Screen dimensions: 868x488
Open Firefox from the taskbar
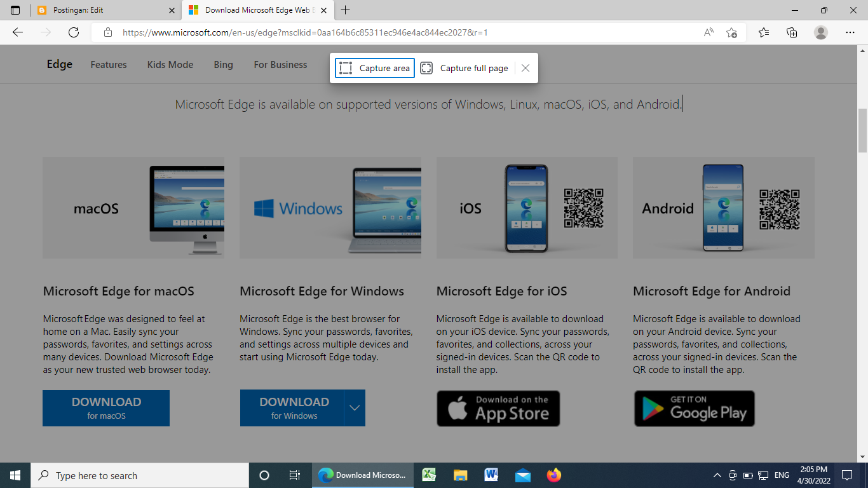tap(553, 475)
